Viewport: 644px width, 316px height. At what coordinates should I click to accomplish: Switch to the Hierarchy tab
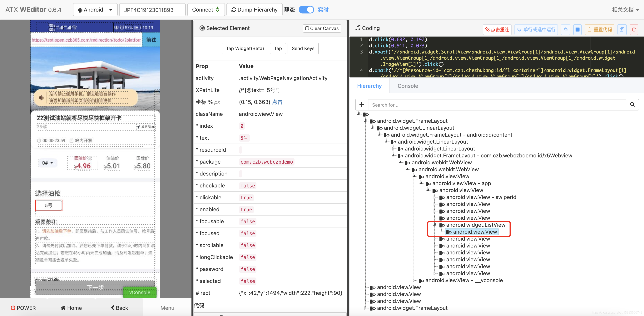pos(370,86)
